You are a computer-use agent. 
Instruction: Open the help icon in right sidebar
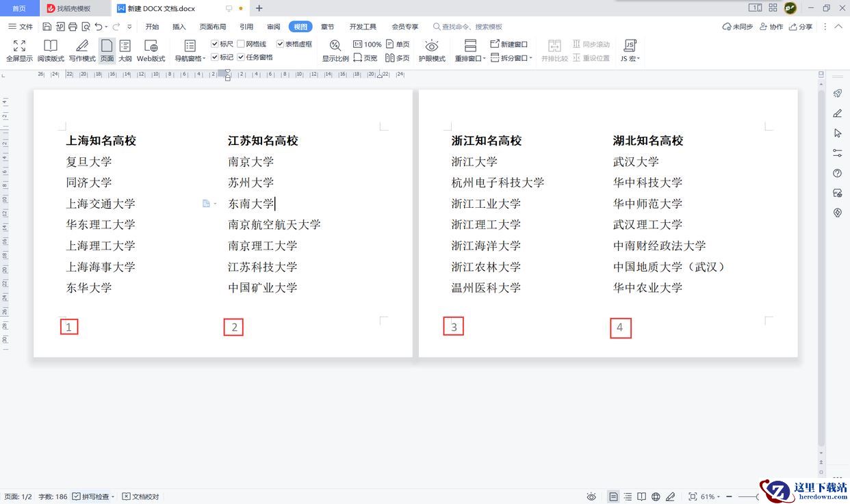(x=837, y=173)
